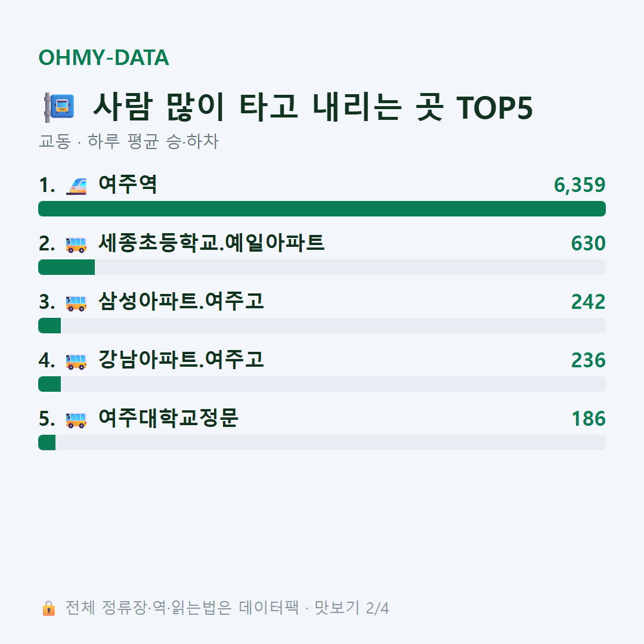Click the 6,359 ridership value

pyautogui.click(x=580, y=185)
